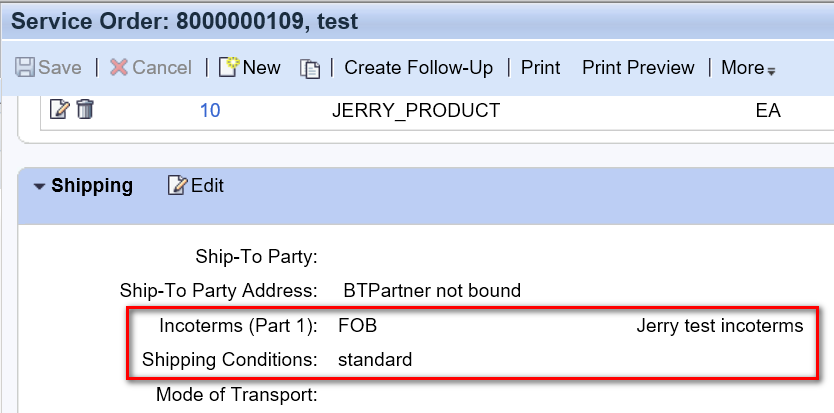
Task: Select the JERRY_PRODUCT product cell
Action: coord(416,110)
